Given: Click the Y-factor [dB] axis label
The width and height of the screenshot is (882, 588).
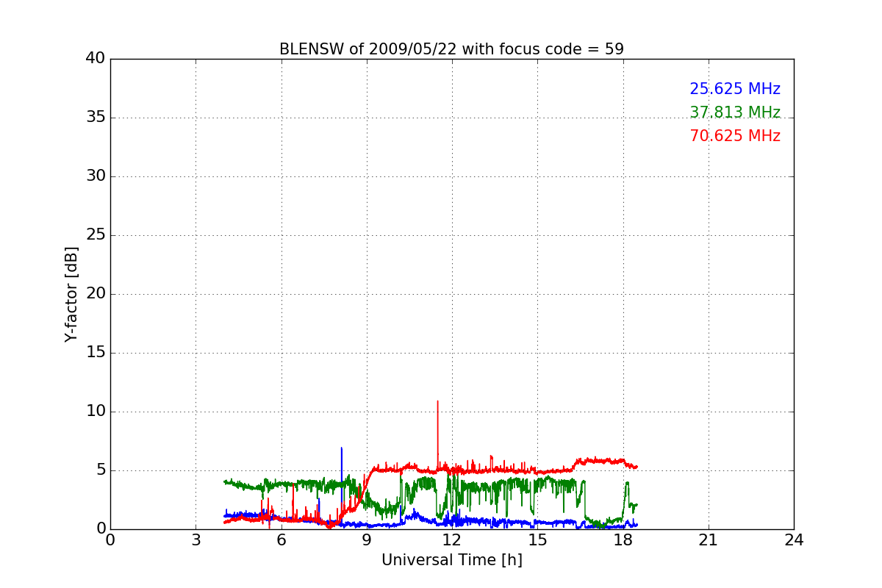Looking at the screenshot, I should pos(71,294).
